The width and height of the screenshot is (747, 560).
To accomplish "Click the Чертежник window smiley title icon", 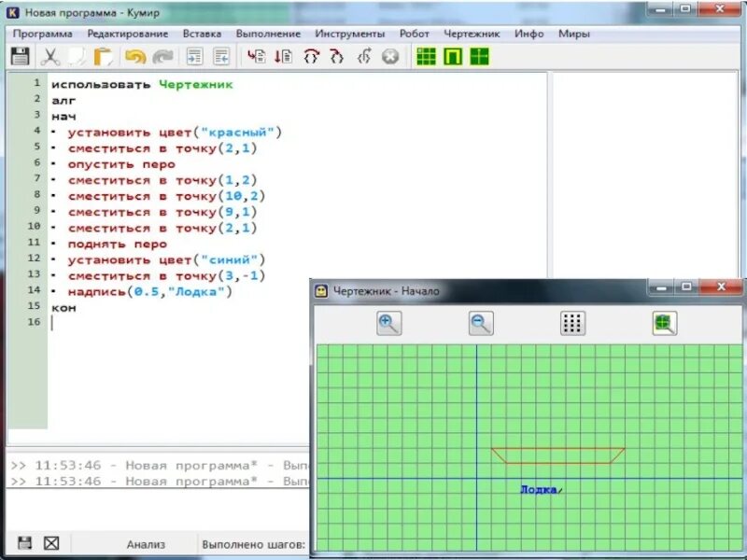I will [321, 291].
